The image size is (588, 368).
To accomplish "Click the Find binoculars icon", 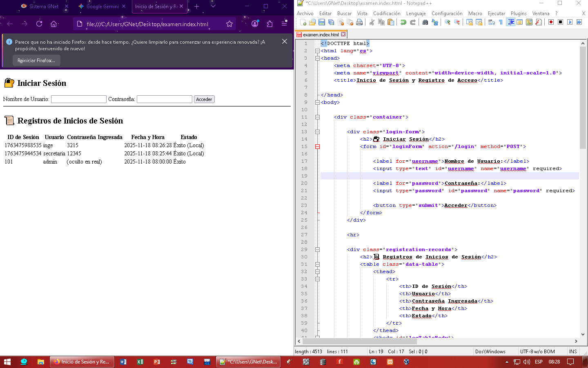I will pyautogui.click(x=425, y=22).
